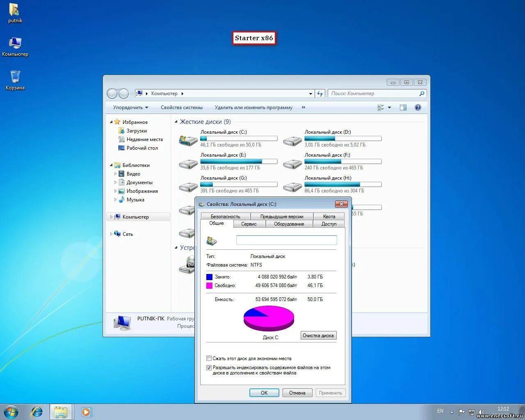Click the Windows Start orb
This screenshot has height=420, width=525.
(x=11, y=412)
